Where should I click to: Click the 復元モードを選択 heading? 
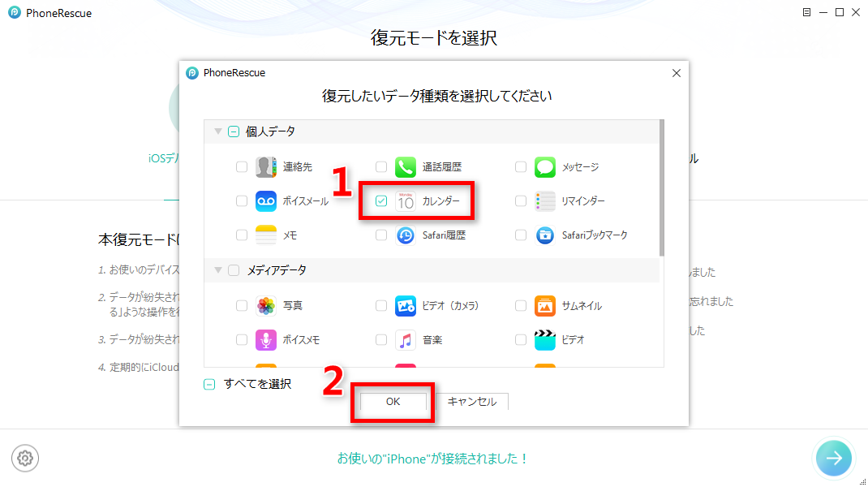tap(434, 37)
